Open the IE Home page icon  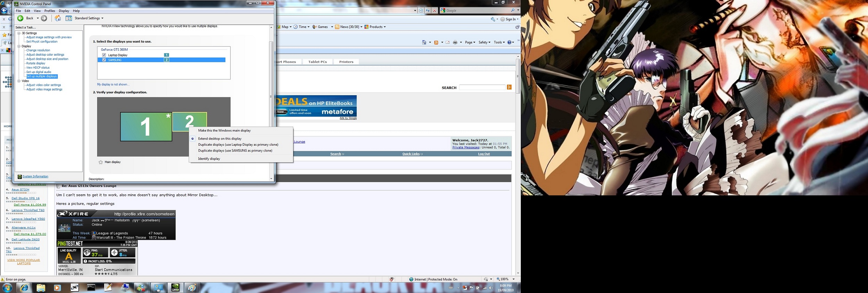[424, 42]
